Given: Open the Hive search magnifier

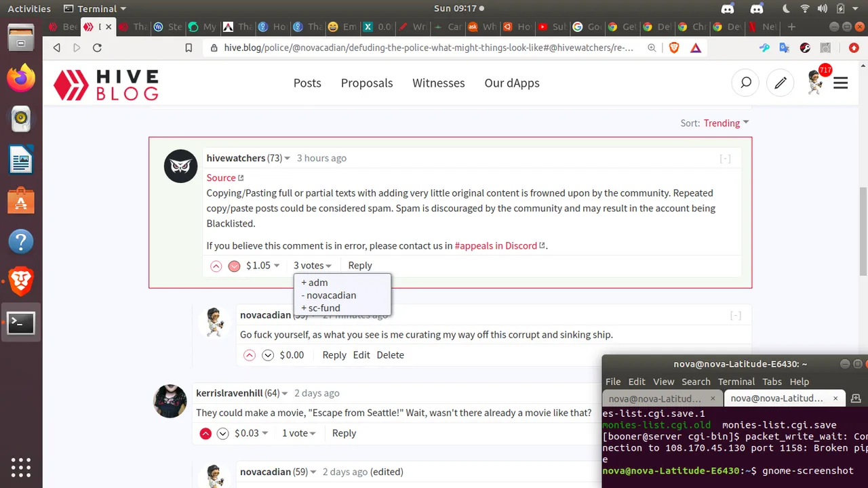Looking at the screenshot, I should click(x=745, y=83).
